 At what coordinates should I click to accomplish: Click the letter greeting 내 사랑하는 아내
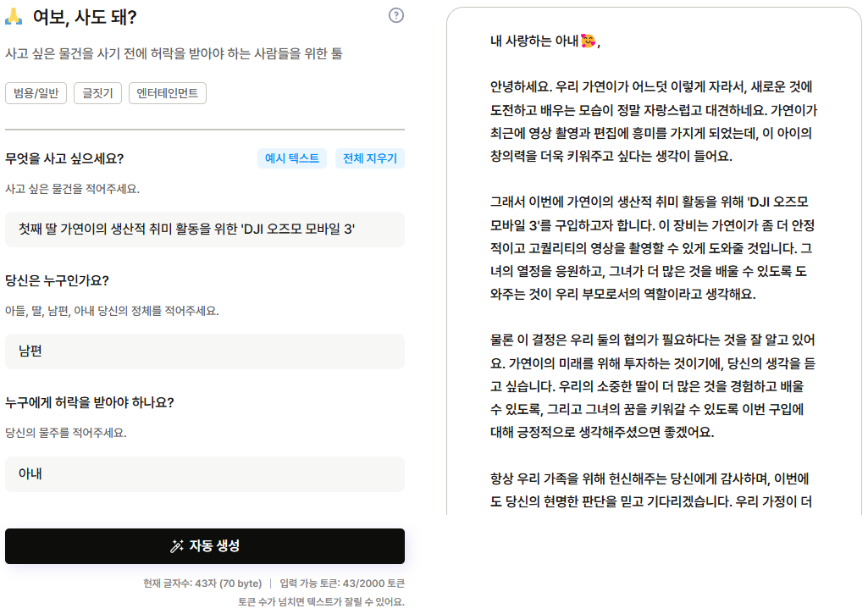click(534, 41)
